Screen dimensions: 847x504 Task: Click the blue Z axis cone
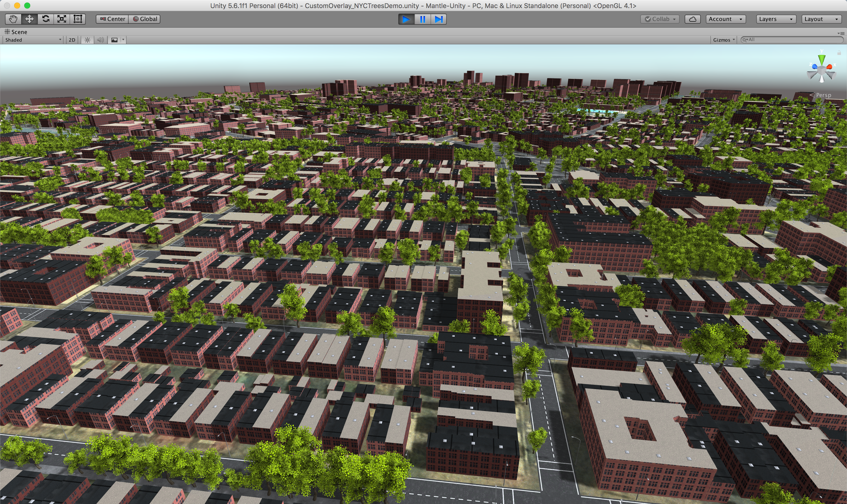tap(815, 67)
